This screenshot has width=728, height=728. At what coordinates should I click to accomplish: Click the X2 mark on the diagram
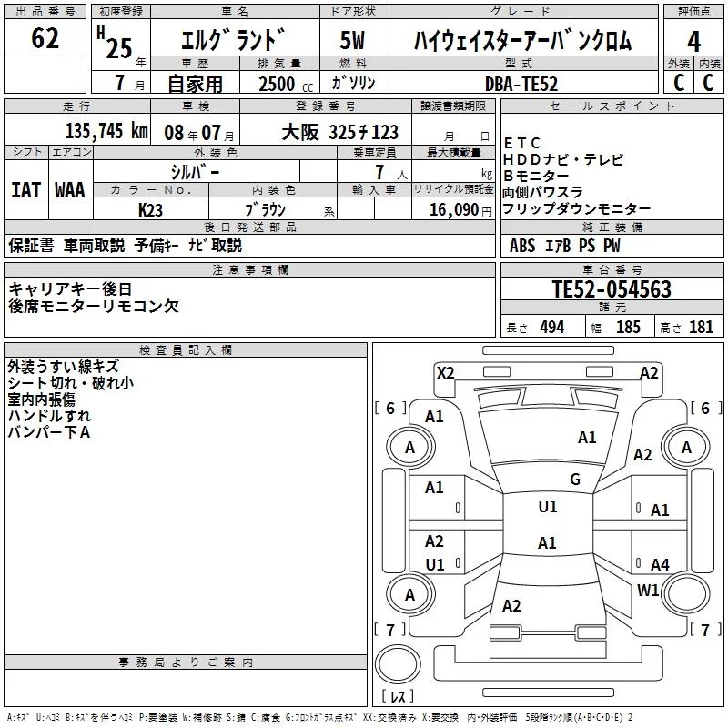click(445, 373)
